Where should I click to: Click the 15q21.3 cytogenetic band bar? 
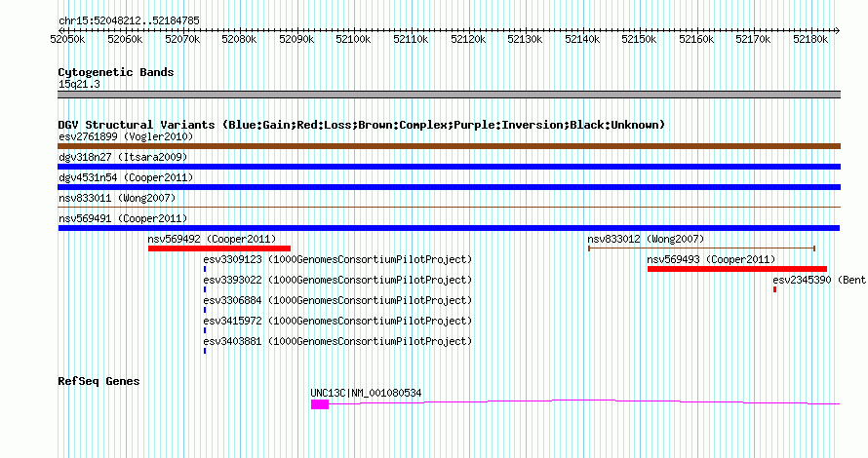(449, 95)
